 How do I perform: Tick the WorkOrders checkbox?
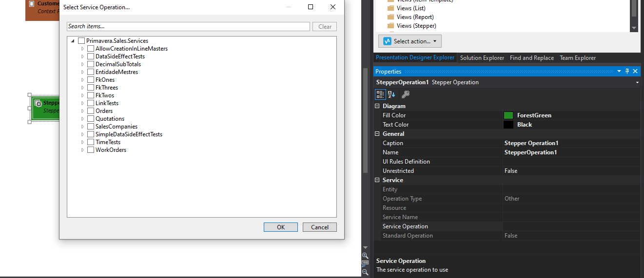(x=91, y=150)
